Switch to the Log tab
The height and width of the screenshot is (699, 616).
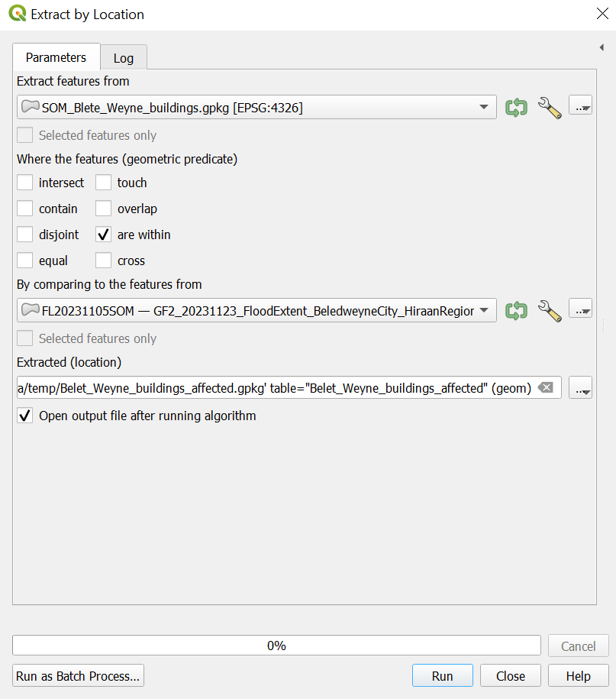click(x=123, y=58)
